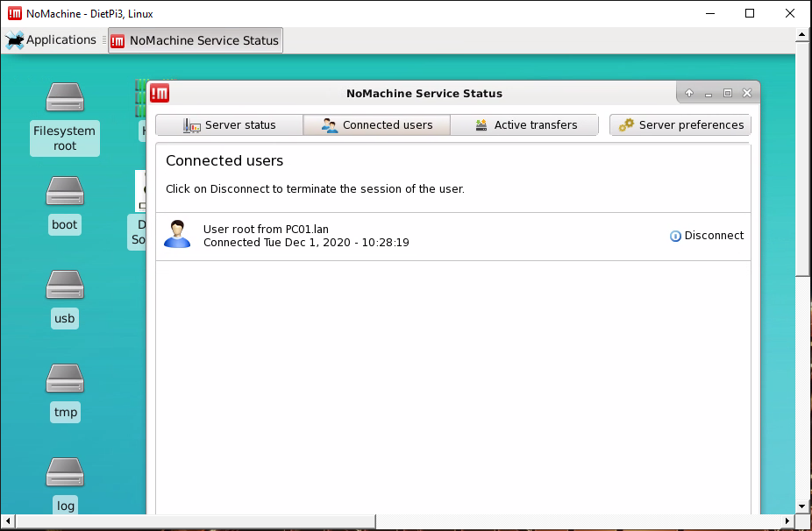The width and height of the screenshot is (812, 531).
Task: Select 'Connected Tue Dec 1, 2020 - 10:28:19' text
Action: point(306,242)
